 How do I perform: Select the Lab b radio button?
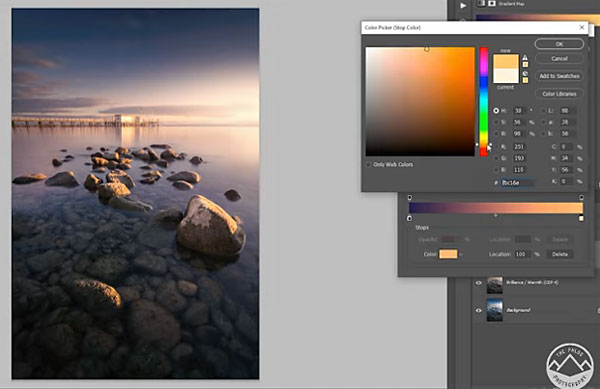(544, 133)
